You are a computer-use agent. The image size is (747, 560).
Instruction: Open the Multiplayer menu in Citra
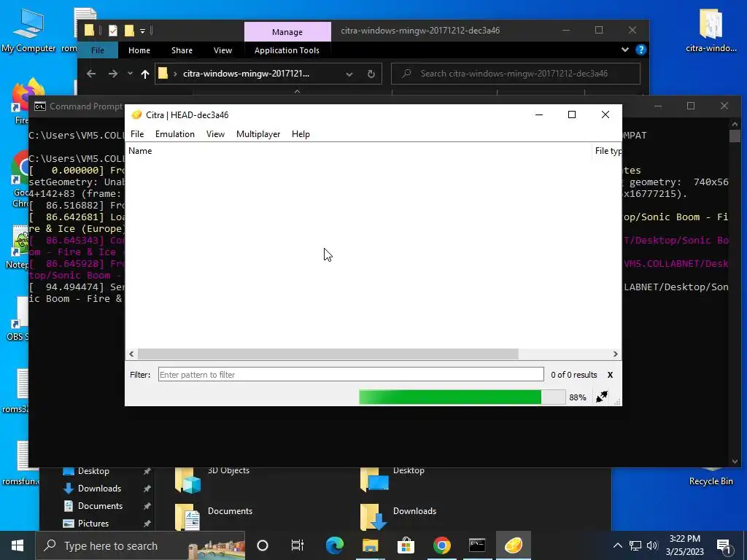[258, 134]
